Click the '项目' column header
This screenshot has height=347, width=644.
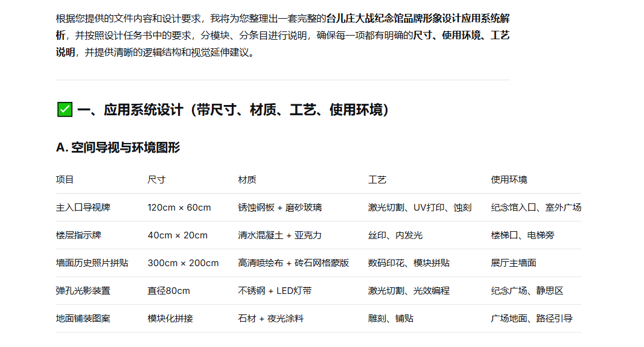tap(65, 179)
